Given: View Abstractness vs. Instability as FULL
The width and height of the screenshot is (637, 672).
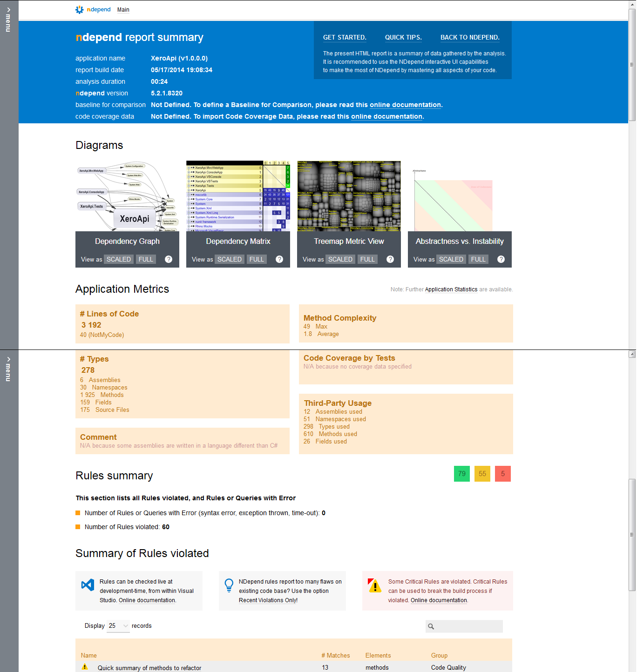Looking at the screenshot, I should [x=478, y=259].
